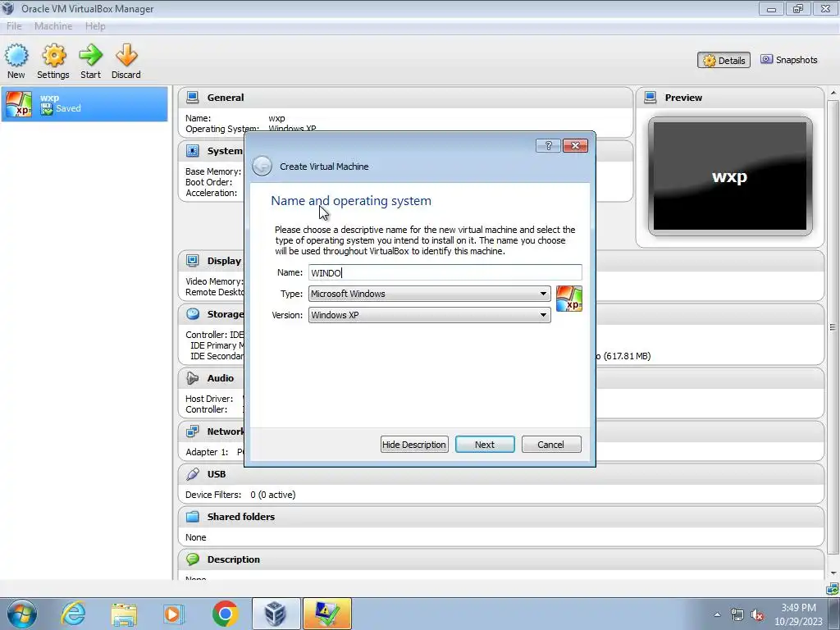
Task: Click the Description section speech bubble icon
Action: point(192,559)
